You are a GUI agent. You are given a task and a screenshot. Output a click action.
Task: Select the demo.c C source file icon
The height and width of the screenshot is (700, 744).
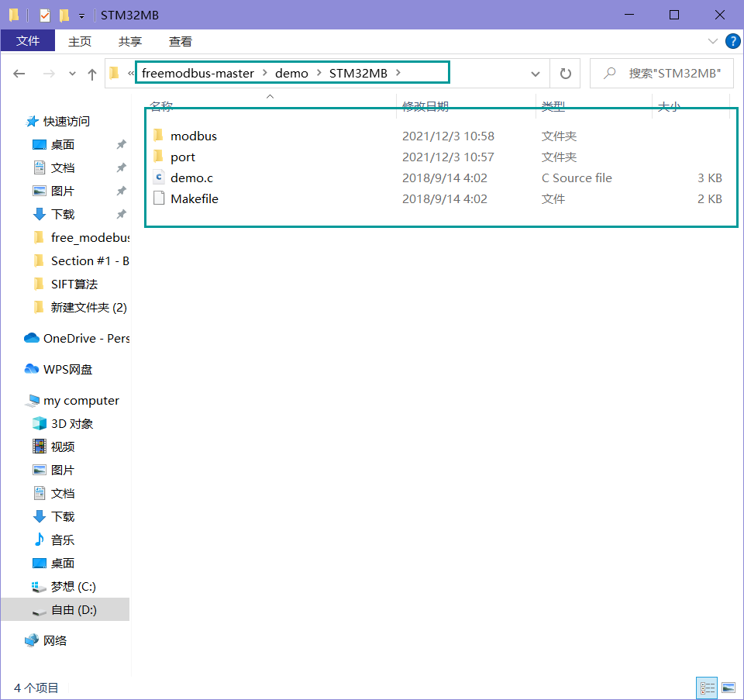[x=158, y=178]
